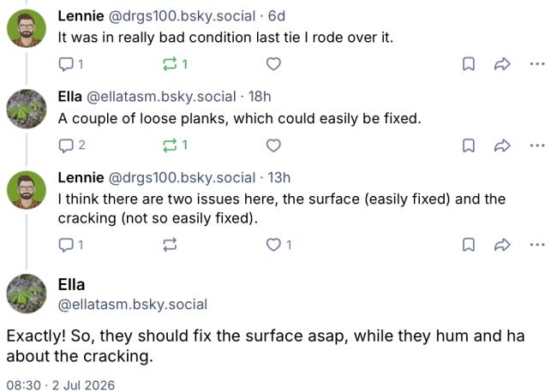Repost Lennie's two issues post
557x392 pixels.
170,245
